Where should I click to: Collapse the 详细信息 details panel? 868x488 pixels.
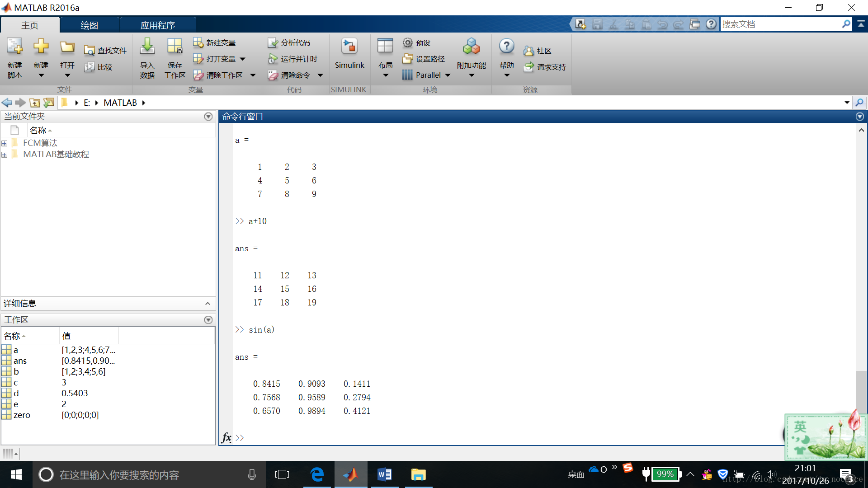[x=208, y=303]
